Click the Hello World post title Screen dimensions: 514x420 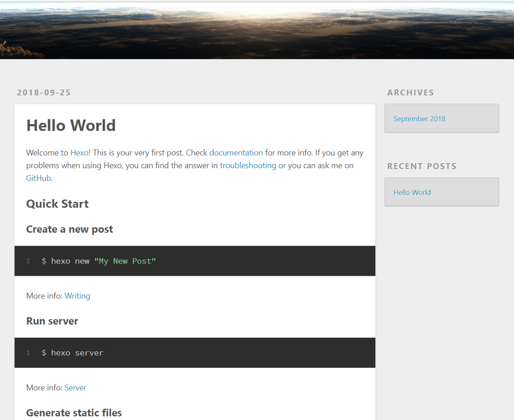[x=71, y=125]
